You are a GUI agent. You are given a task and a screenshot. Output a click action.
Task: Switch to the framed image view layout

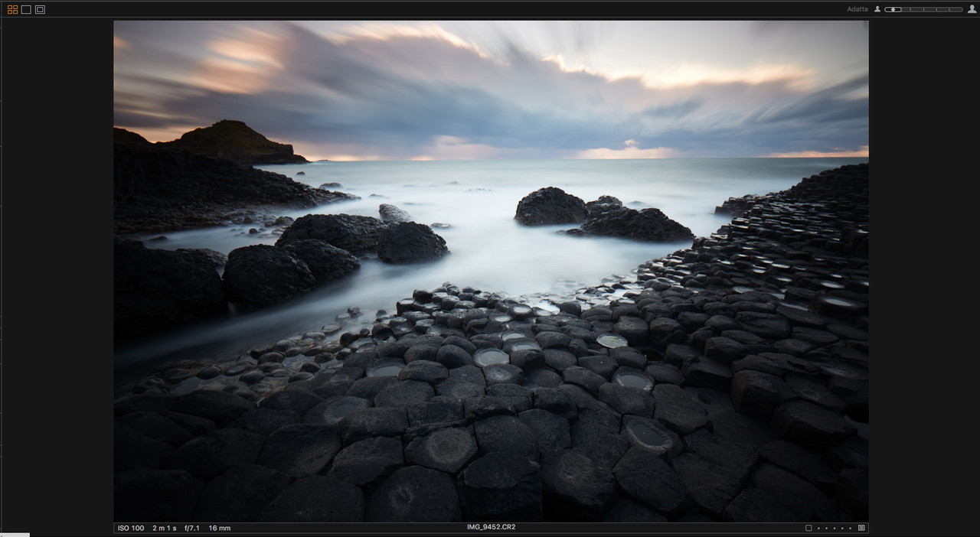(40, 9)
